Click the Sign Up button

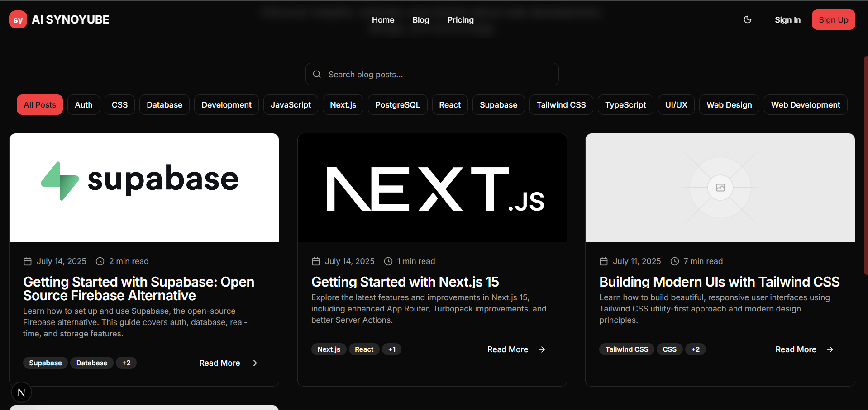[833, 20]
